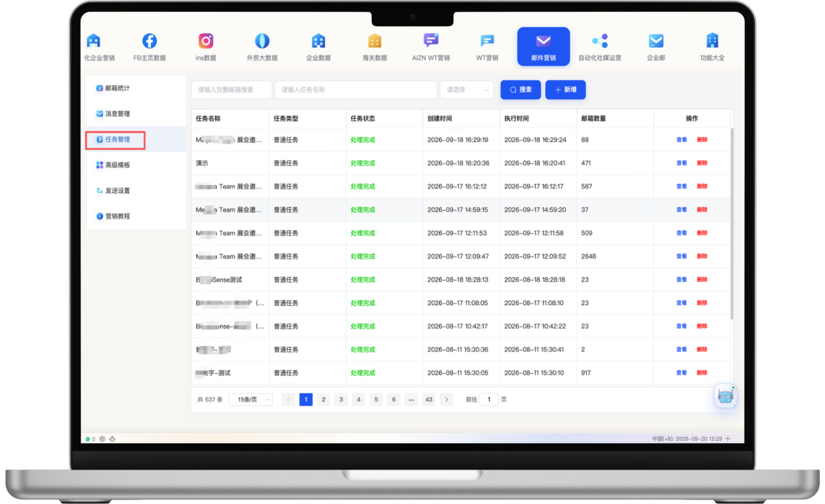Open the ins数据 Instagram icon

[206, 41]
